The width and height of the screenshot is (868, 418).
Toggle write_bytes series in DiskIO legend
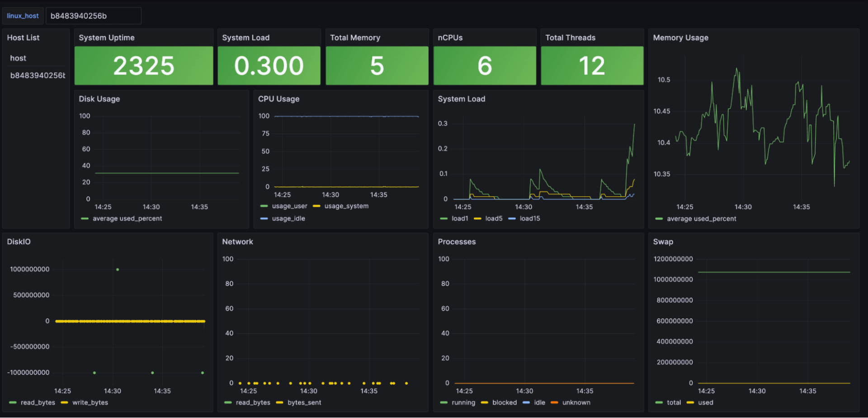click(x=90, y=403)
